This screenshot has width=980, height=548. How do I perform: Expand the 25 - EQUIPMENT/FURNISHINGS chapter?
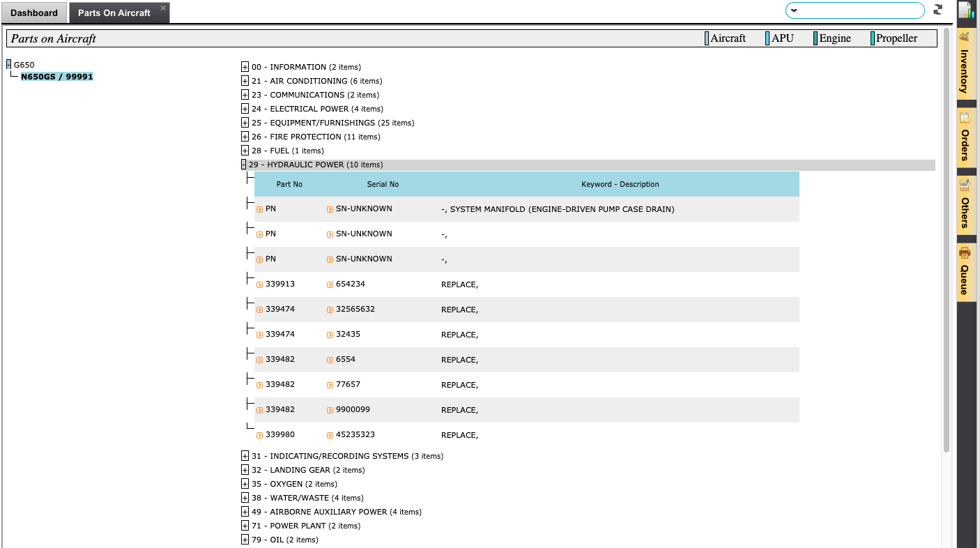pyautogui.click(x=245, y=122)
